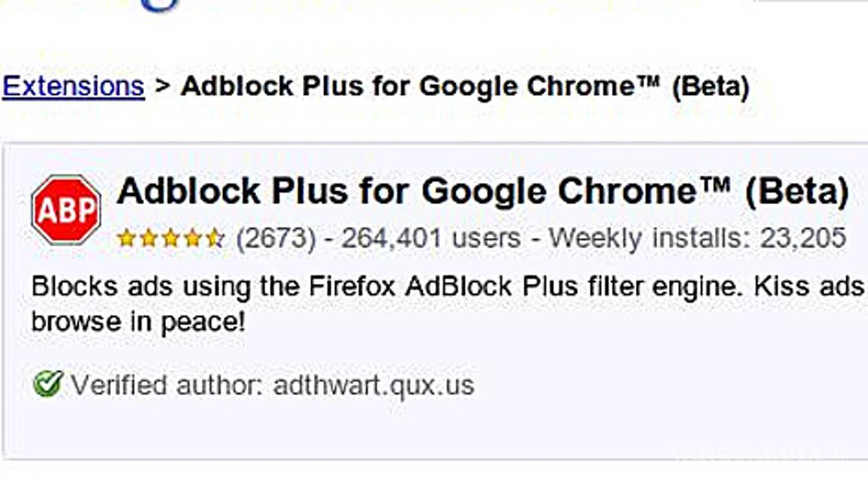The width and height of the screenshot is (868, 488).
Task: Click the first rating star
Action: 127,239
